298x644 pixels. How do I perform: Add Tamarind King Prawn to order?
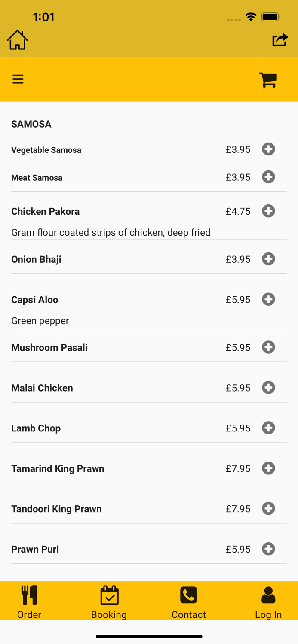click(268, 468)
